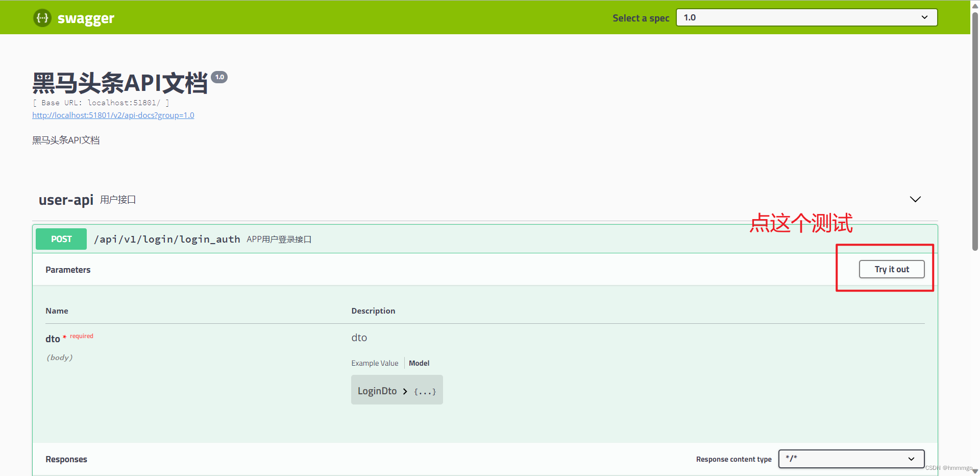Collapse the user-api section chevron
Image resolution: width=980 pixels, height=476 pixels.
[915, 199]
